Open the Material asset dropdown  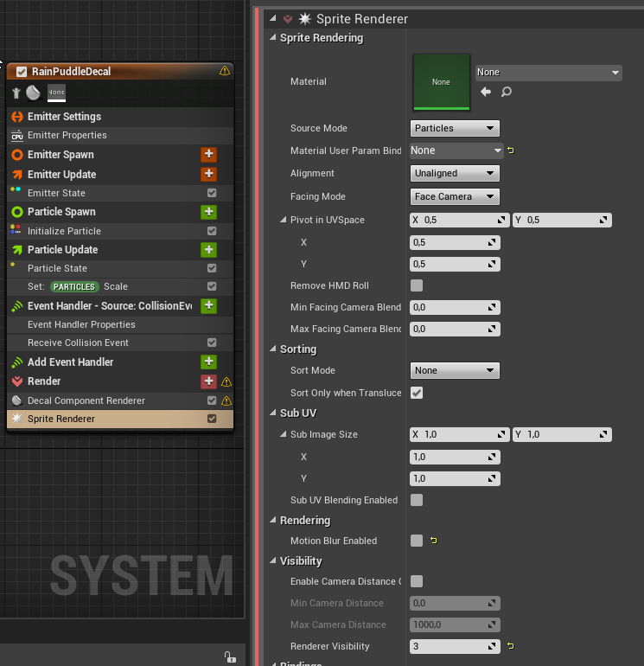549,73
